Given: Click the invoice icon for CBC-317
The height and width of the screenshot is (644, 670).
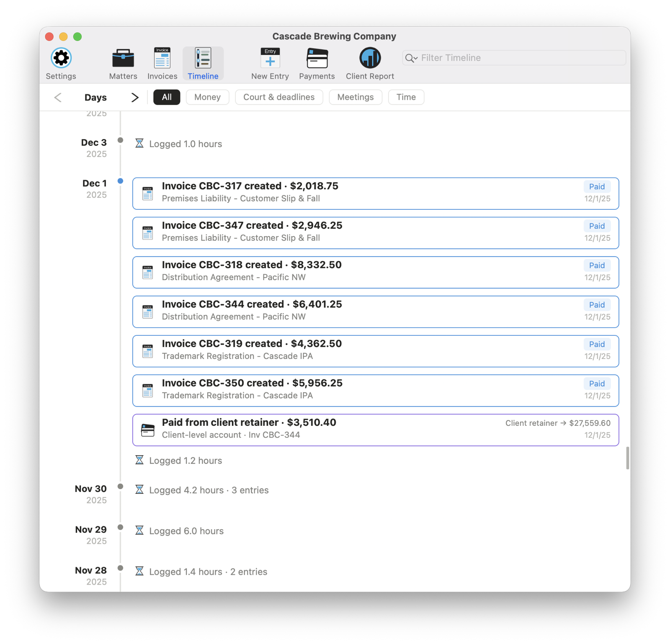Looking at the screenshot, I should pos(148,193).
